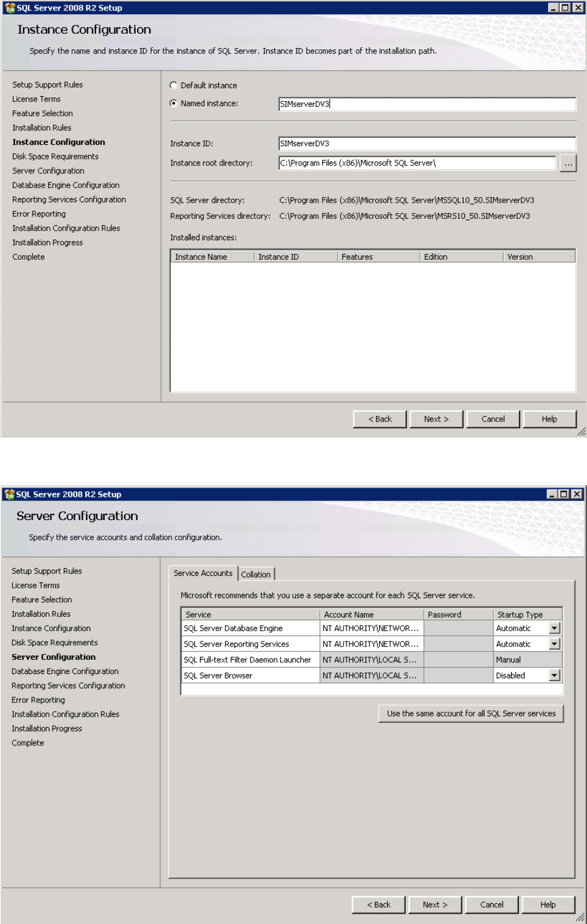This screenshot has width=587, height=924.
Task: Click Account Name cell for SQL Server Database Engine
Action: (372, 628)
